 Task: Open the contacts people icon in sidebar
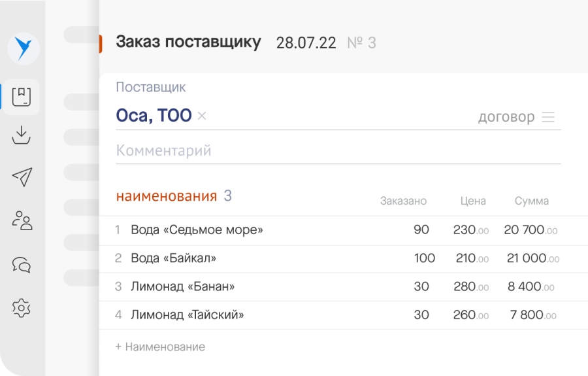pos(22,220)
